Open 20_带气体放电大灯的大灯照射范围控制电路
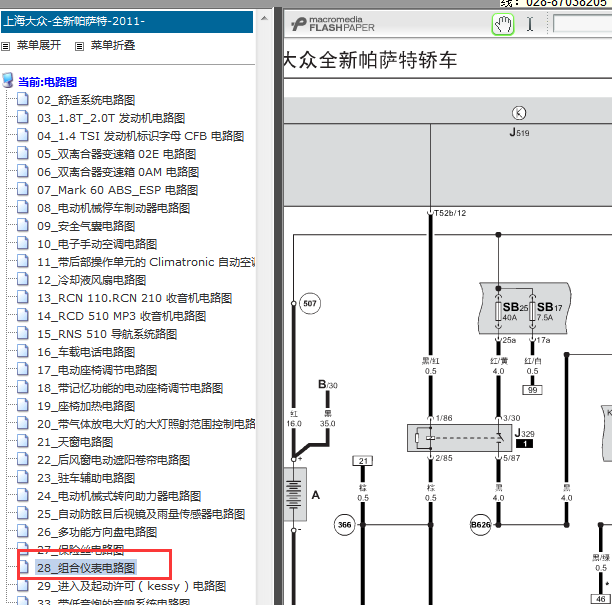The height and width of the screenshot is (605, 612). 146,424
